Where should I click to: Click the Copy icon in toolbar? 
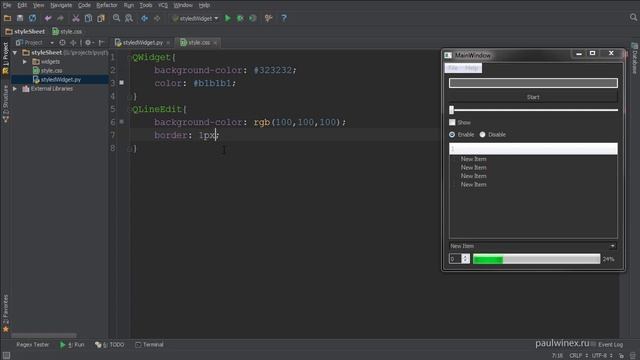[88, 18]
